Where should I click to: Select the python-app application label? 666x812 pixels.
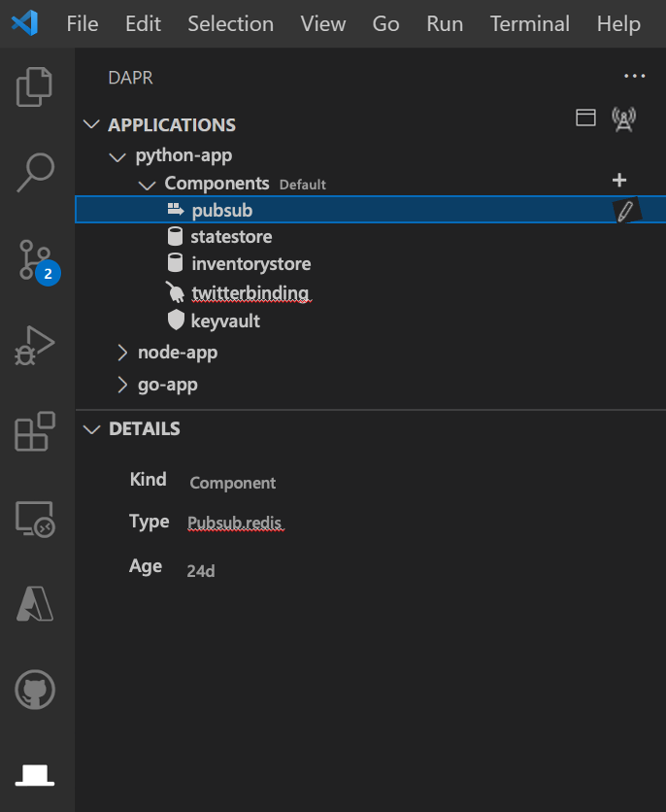click(183, 155)
